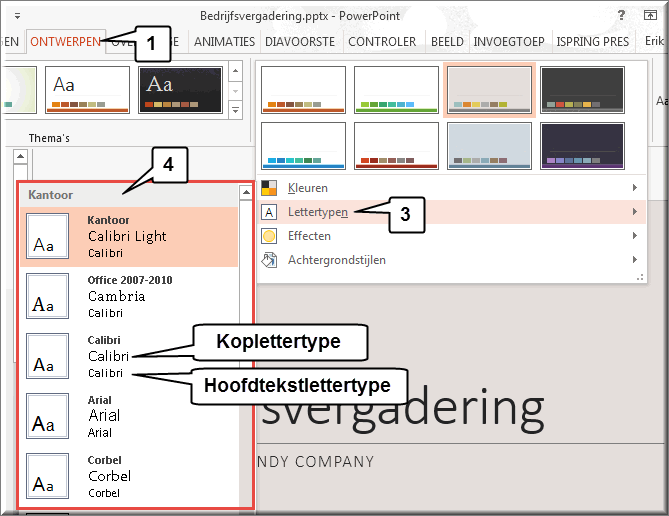Screen dimensions: 669x516
Task: Go to next row of themes
Action: click(236, 91)
